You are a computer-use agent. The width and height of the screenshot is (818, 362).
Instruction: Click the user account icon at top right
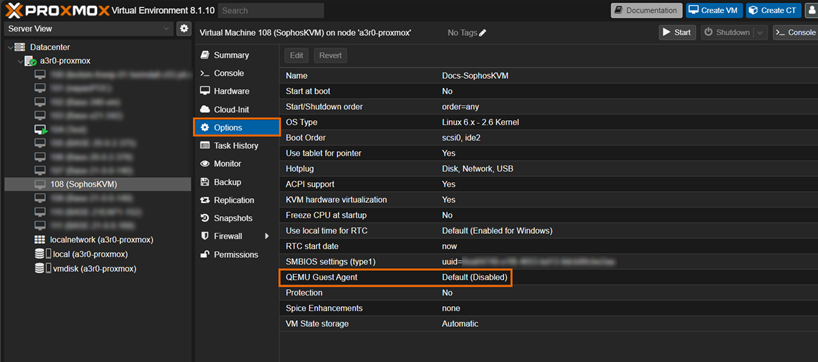(x=812, y=10)
